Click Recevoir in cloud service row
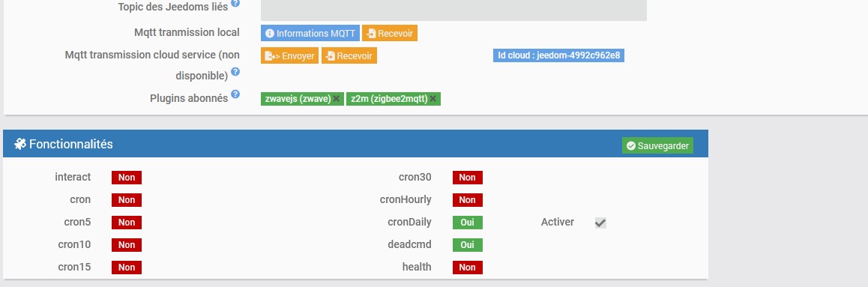The height and width of the screenshot is (287, 868). pos(349,56)
